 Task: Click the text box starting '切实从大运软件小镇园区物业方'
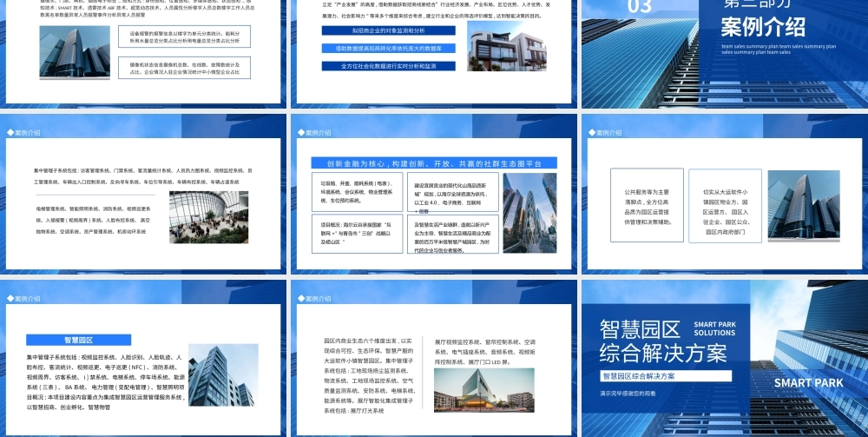[x=725, y=206]
